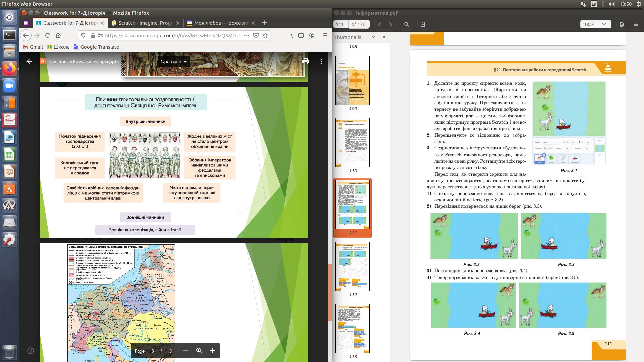Expand the Thumbnails sidebar selector

(x=373, y=37)
